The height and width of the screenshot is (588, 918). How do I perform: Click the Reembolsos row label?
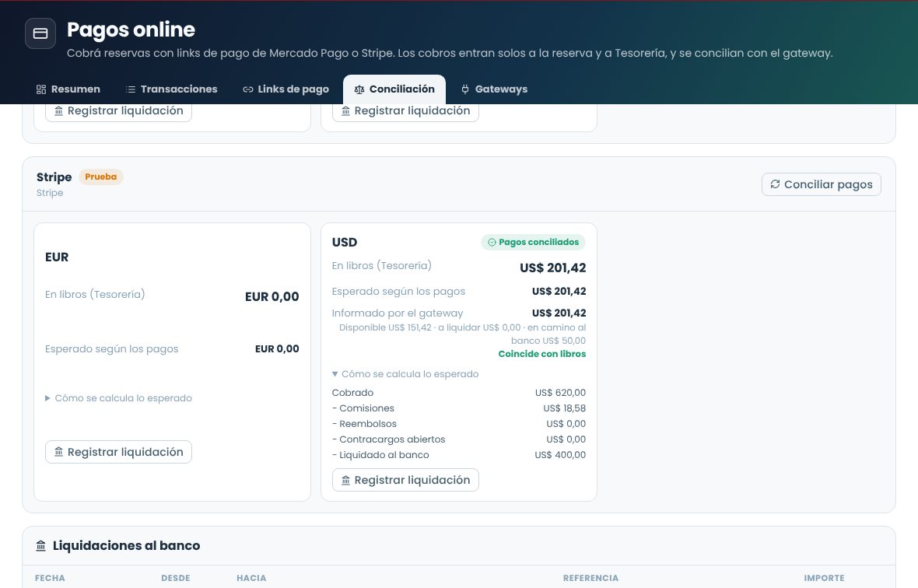pos(364,424)
